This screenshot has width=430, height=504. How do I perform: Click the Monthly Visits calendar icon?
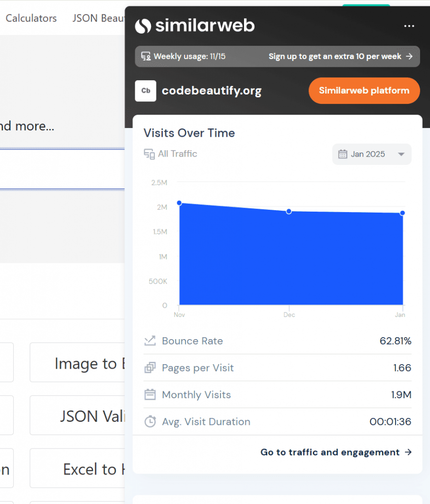tap(150, 395)
